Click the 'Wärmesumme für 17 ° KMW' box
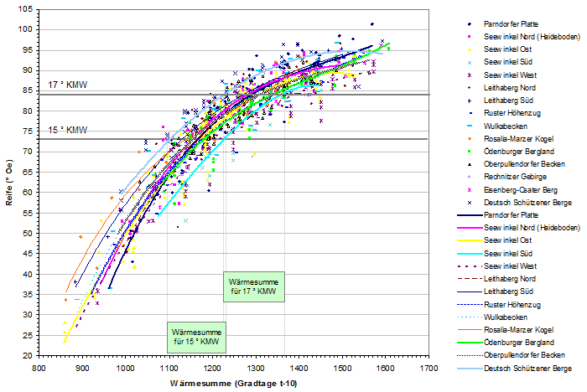587x392 pixels. pyautogui.click(x=254, y=287)
